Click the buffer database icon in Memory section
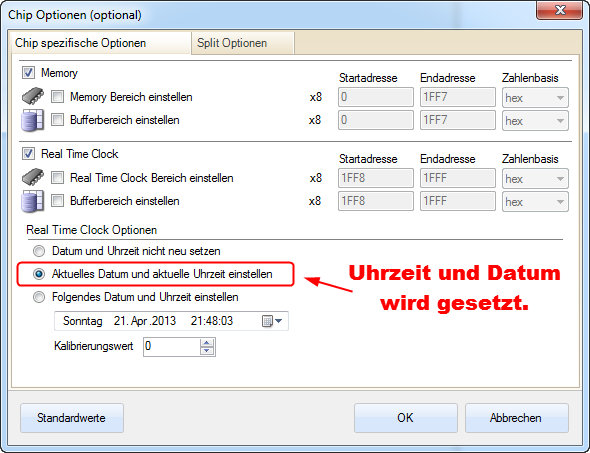Viewport: 590px width, 453px height. 32,120
